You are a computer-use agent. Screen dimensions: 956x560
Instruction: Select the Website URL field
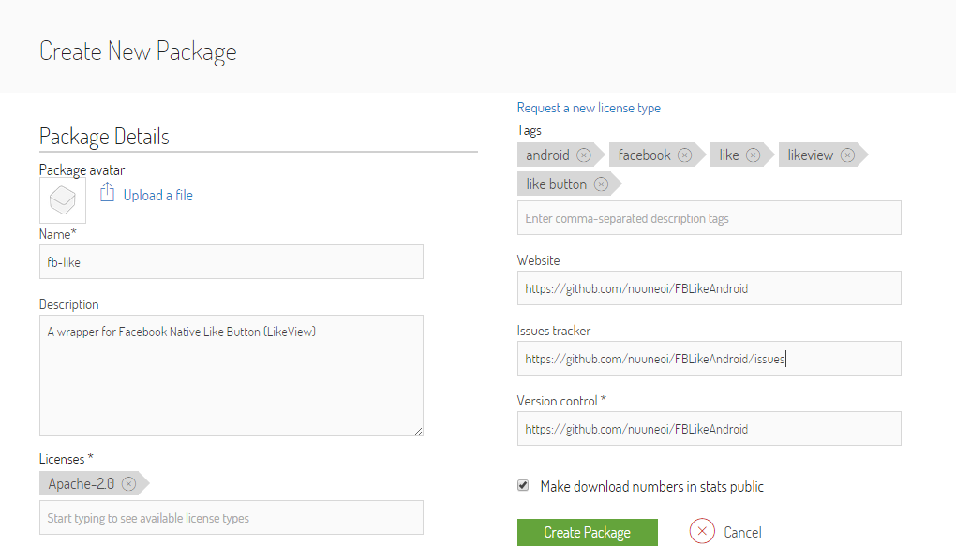pos(709,288)
